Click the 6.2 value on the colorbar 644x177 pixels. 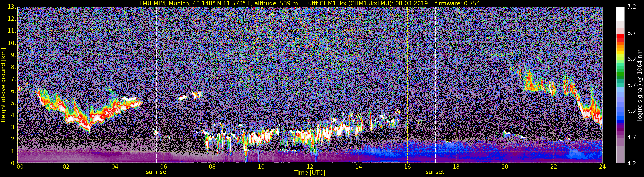(x=632, y=59)
